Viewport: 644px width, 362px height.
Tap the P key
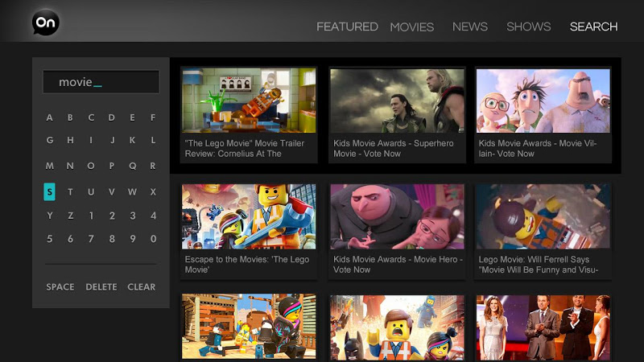point(112,167)
